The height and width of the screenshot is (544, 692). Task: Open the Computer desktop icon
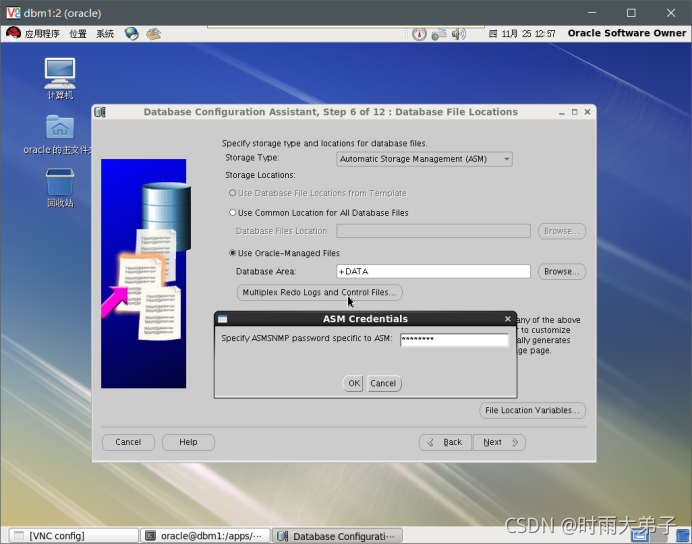click(x=60, y=79)
